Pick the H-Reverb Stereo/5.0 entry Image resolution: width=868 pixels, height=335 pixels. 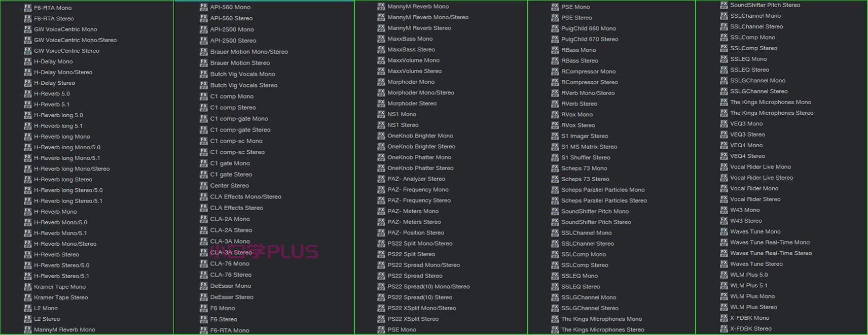click(61, 265)
